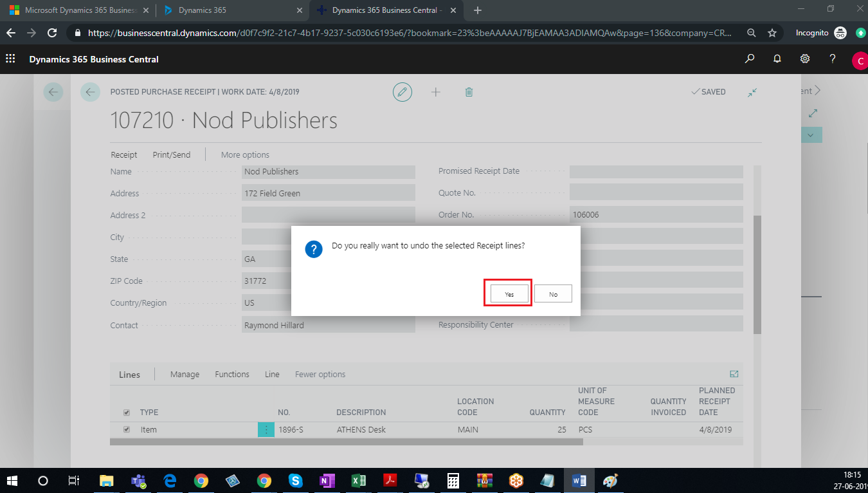Screen dimensions: 868x493
Task: Click the horizontal scrollbar under the Lines table
Action: pos(347,442)
